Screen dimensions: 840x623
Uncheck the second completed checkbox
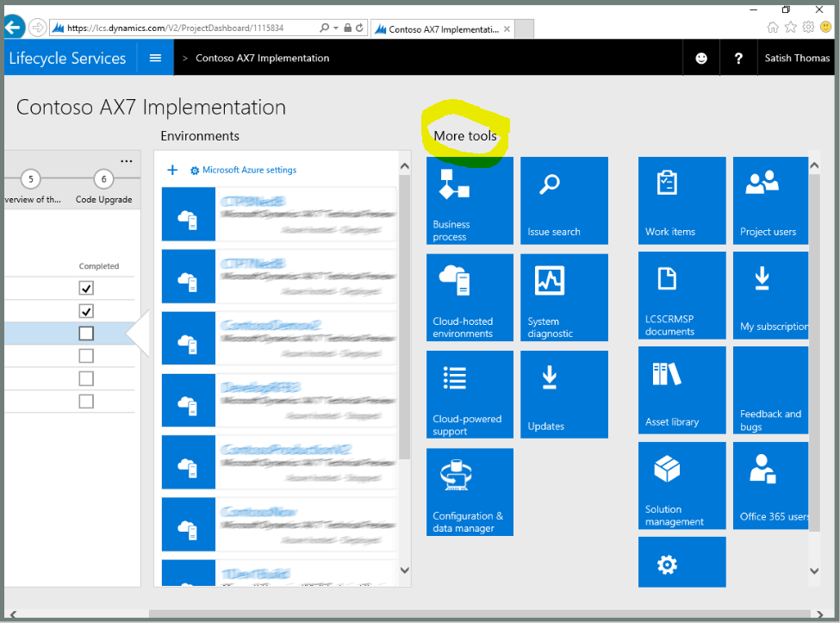click(x=86, y=311)
